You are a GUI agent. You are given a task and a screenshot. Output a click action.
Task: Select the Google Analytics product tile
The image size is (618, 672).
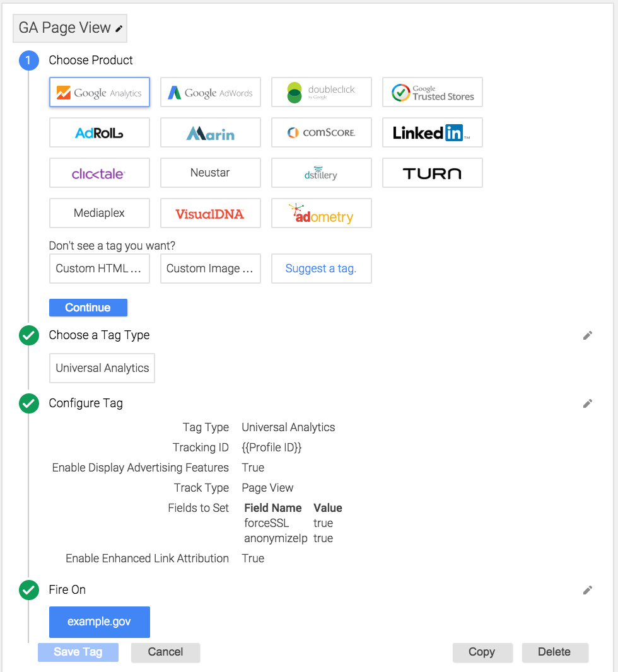click(100, 92)
